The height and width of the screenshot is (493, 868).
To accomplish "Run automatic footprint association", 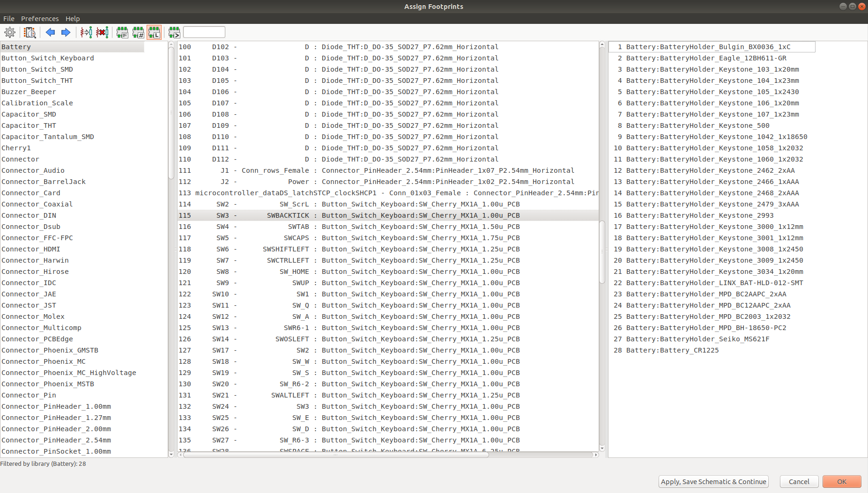I will pyautogui.click(x=86, y=32).
